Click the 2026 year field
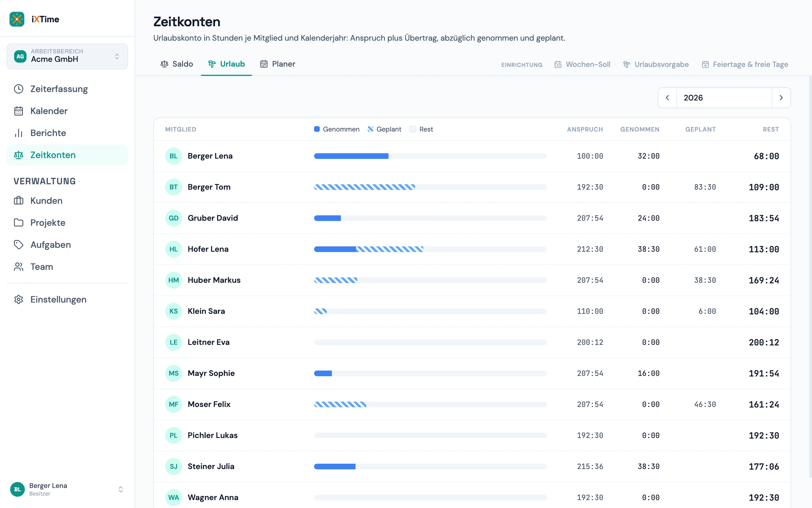This screenshot has width=812, height=508. click(724, 98)
